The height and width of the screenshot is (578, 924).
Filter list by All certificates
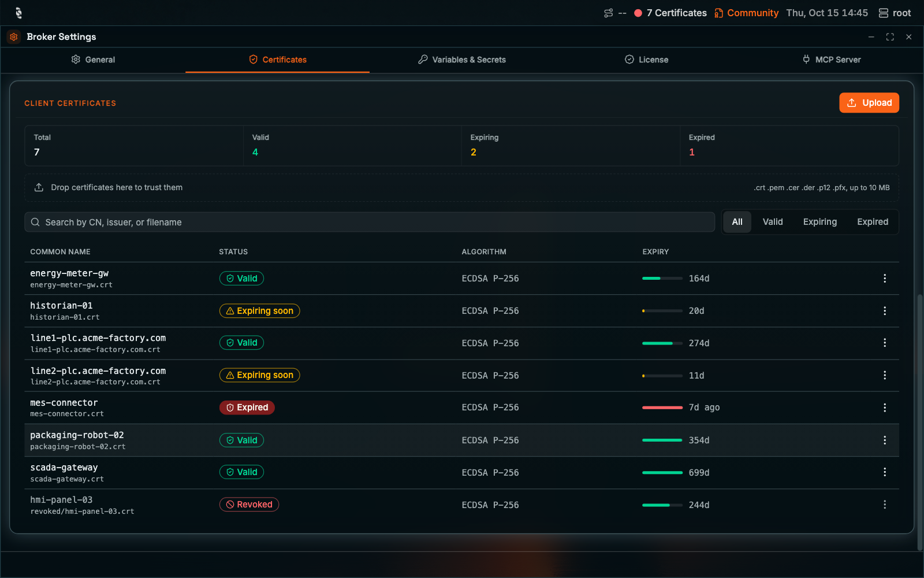737,222
